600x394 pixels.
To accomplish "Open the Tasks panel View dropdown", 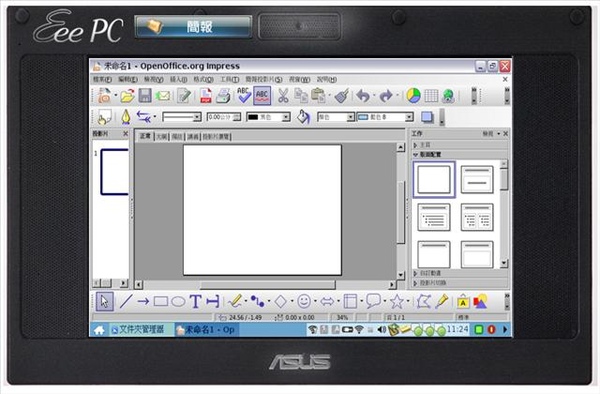I will [491, 134].
